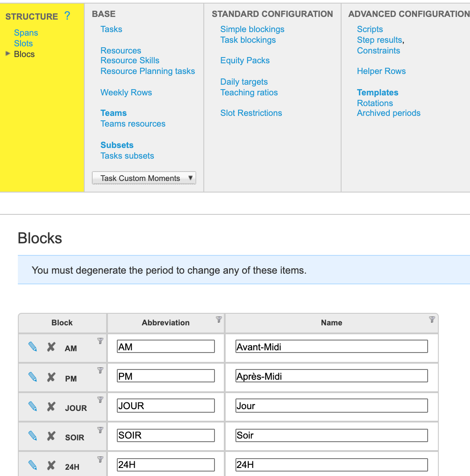
Task: Select Blocs in the Structure menu
Action: [25, 54]
